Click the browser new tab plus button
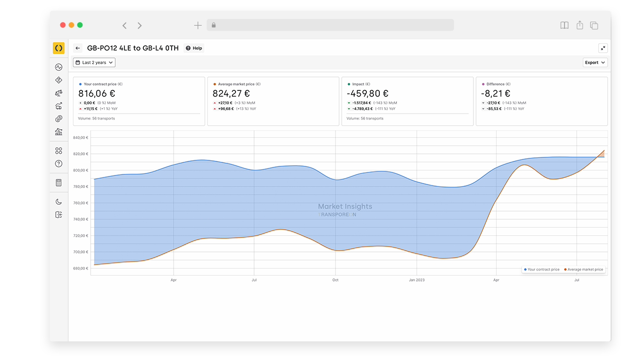The height and width of the screenshot is (362, 644). (198, 25)
